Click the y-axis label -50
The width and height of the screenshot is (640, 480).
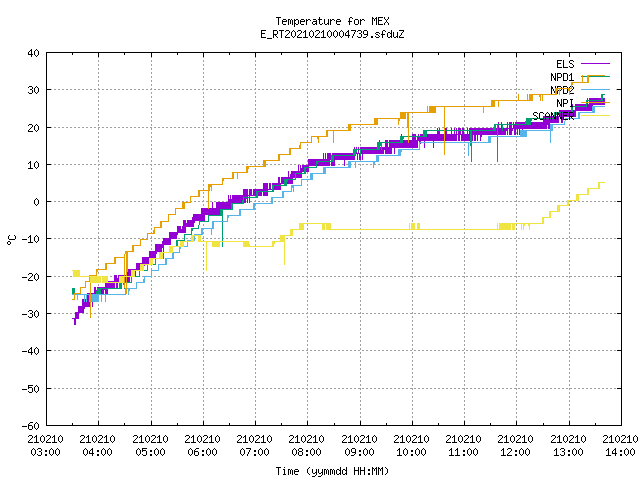click(x=31, y=389)
